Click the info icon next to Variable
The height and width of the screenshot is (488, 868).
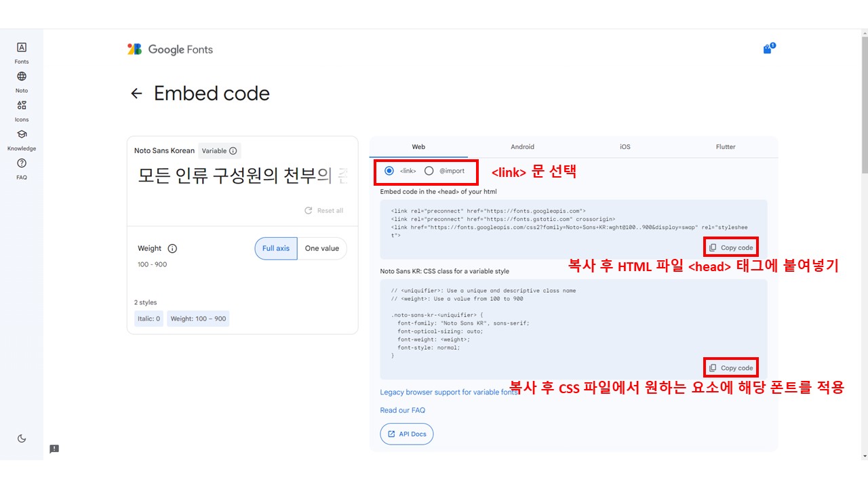tap(233, 150)
